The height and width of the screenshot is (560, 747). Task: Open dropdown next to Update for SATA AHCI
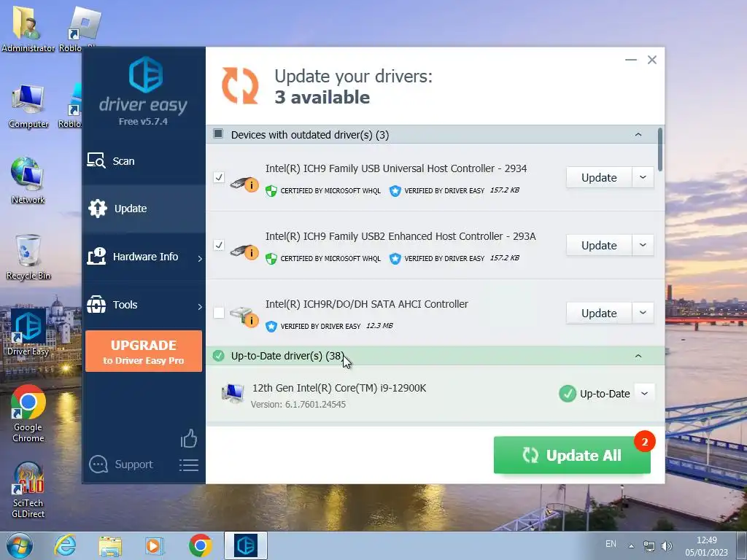(x=643, y=314)
